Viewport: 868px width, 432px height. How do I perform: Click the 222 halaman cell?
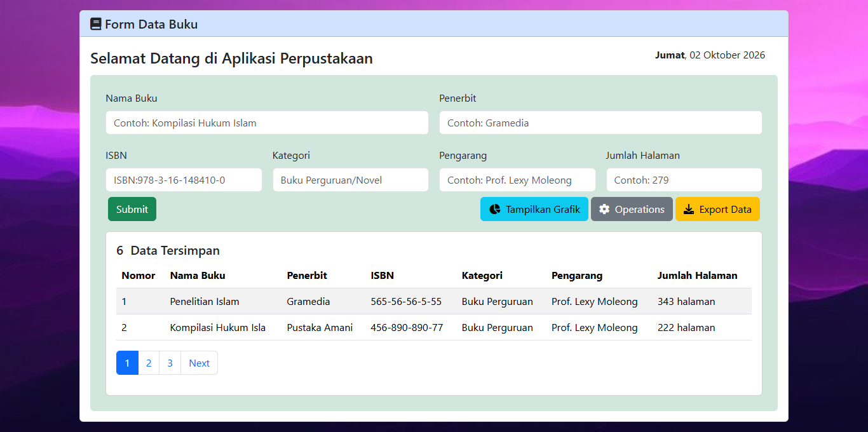pos(686,327)
